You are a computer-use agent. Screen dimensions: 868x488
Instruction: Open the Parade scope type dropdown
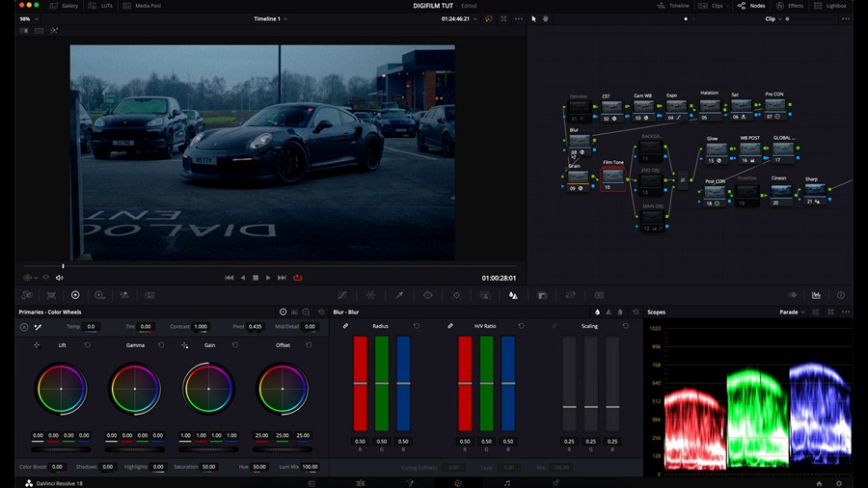(x=792, y=312)
